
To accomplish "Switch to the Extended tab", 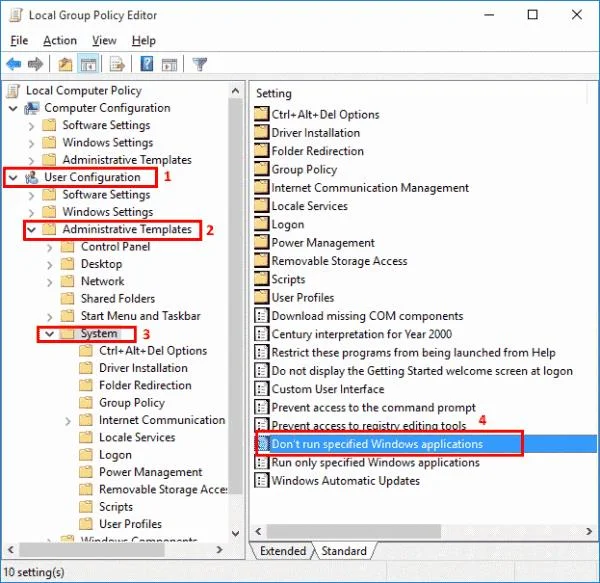I will [x=283, y=550].
